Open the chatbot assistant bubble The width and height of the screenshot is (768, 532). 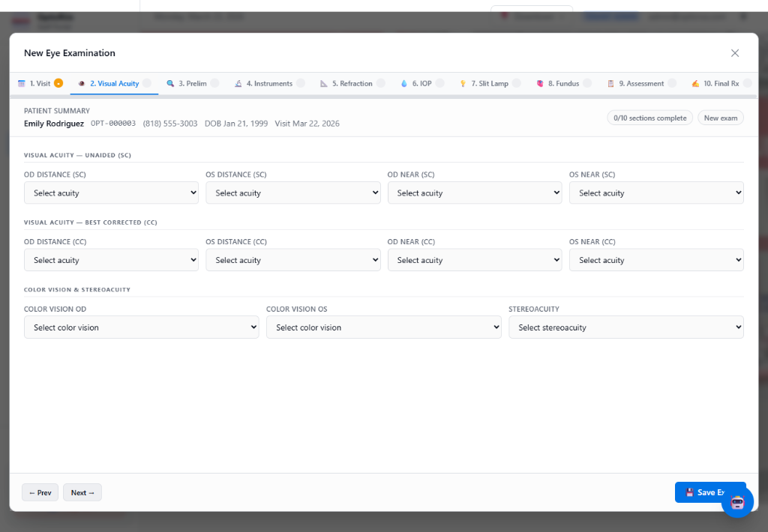click(736, 502)
